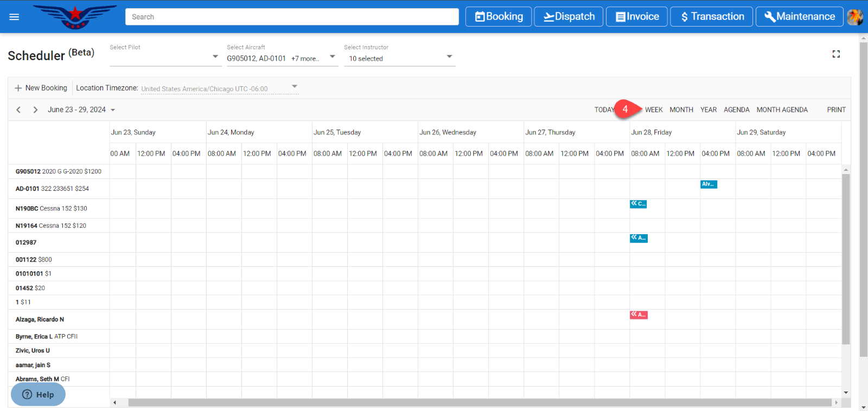Image resolution: width=868 pixels, height=411 pixels.
Task: Open the hamburger navigation menu
Action: pyautogui.click(x=14, y=17)
